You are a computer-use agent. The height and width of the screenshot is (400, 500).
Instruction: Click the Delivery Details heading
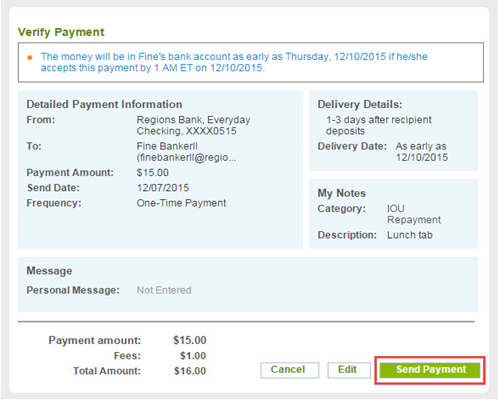pos(360,104)
